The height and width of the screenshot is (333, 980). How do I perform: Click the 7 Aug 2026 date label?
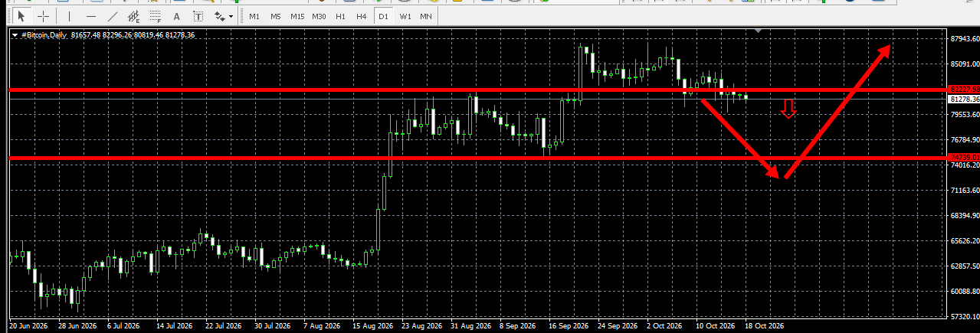coord(323,325)
